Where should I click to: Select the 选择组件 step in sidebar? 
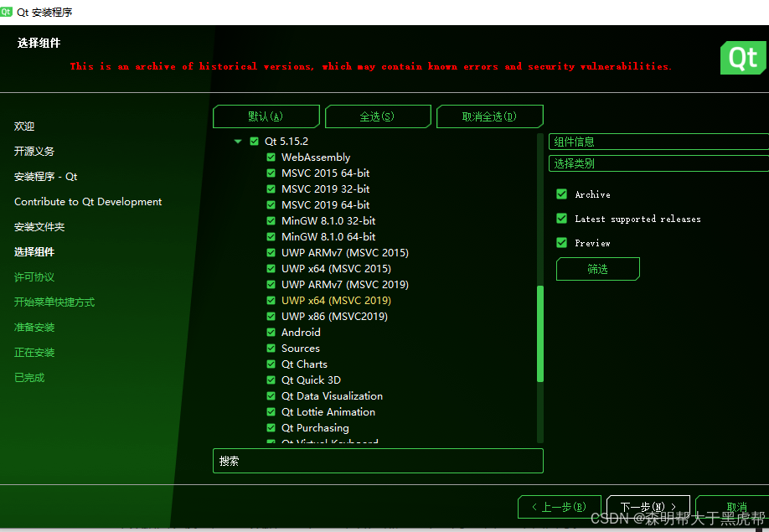coord(34,251)
